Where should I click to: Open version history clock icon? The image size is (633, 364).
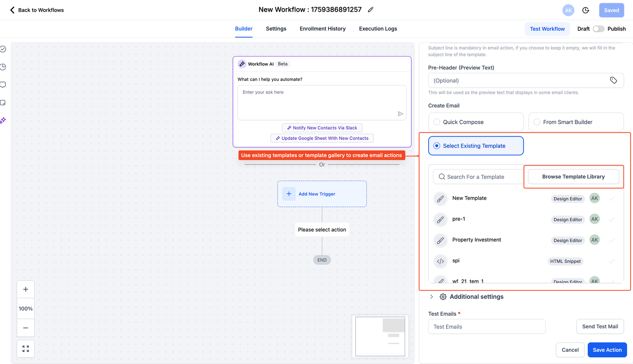[x=586, y=10]
